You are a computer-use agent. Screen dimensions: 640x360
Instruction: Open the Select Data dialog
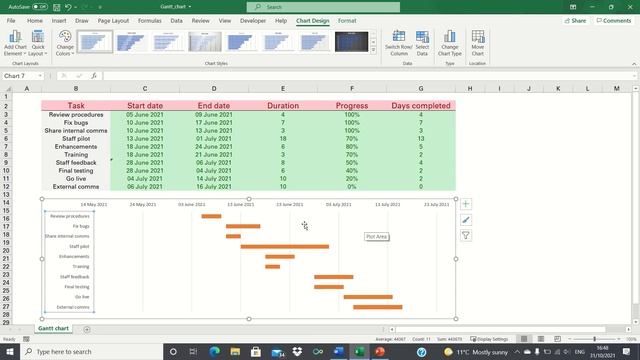(422, 42)
